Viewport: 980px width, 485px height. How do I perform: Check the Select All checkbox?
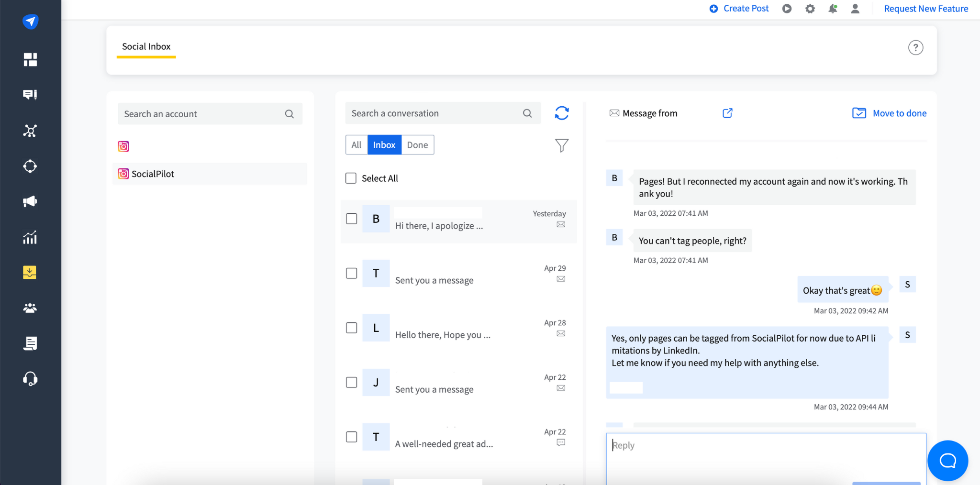[x=351, y=178]
